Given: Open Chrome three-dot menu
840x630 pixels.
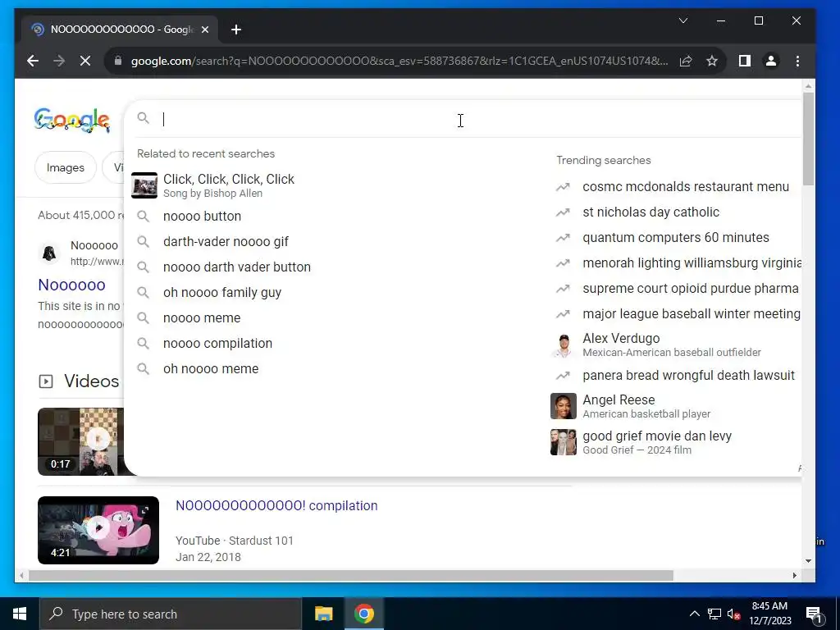Looking at the screenshot, I should pyautogui.click(x=797, y=61).
